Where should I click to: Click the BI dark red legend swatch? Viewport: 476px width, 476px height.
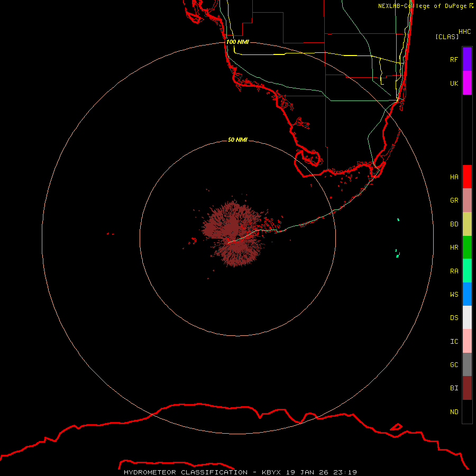(x=467, y=388)
